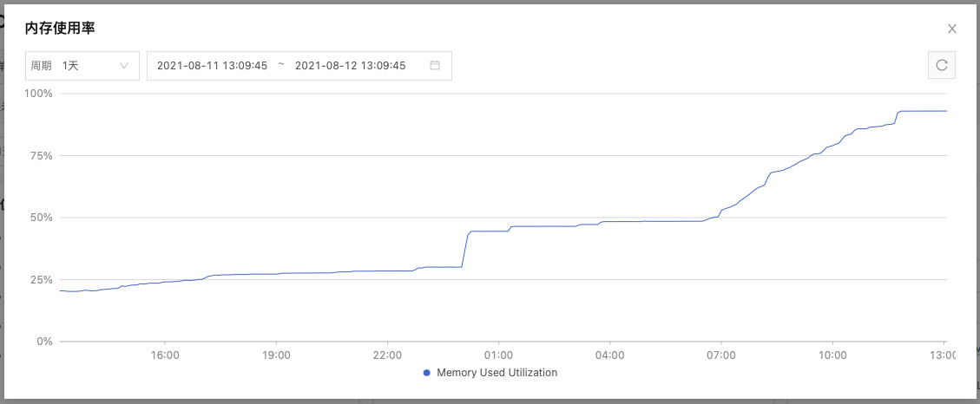Click the refresh chart icon button

[942, 65]
